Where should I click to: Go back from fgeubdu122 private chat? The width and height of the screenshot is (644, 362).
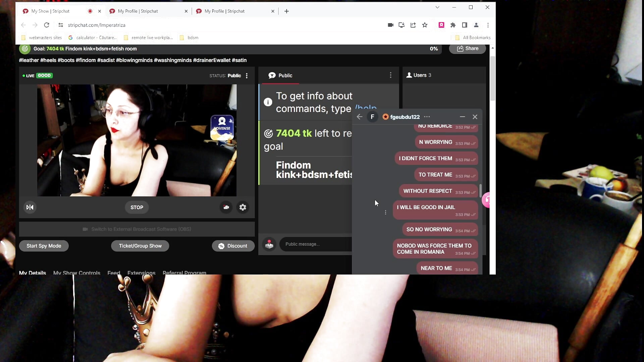coord(360,117)
